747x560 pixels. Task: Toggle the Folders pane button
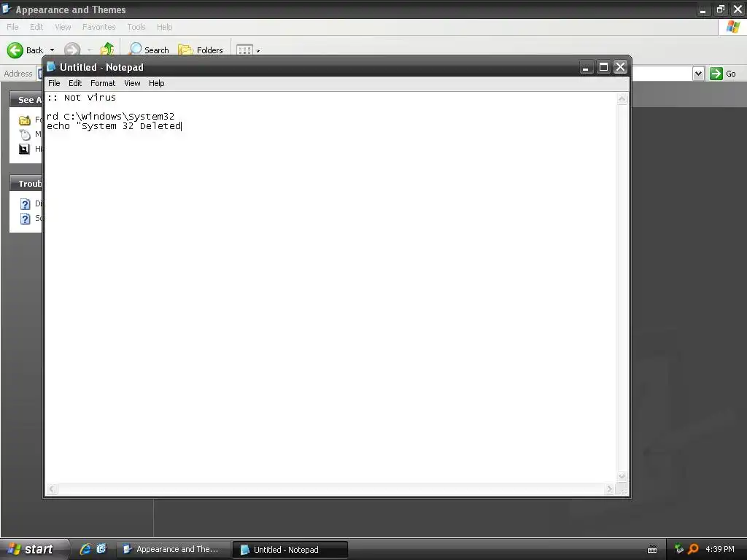tap(200, 50)
